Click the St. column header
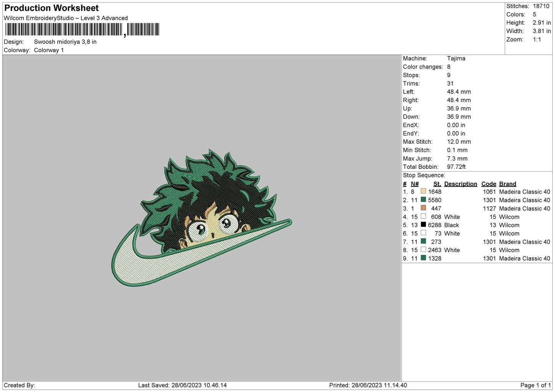 437,184
